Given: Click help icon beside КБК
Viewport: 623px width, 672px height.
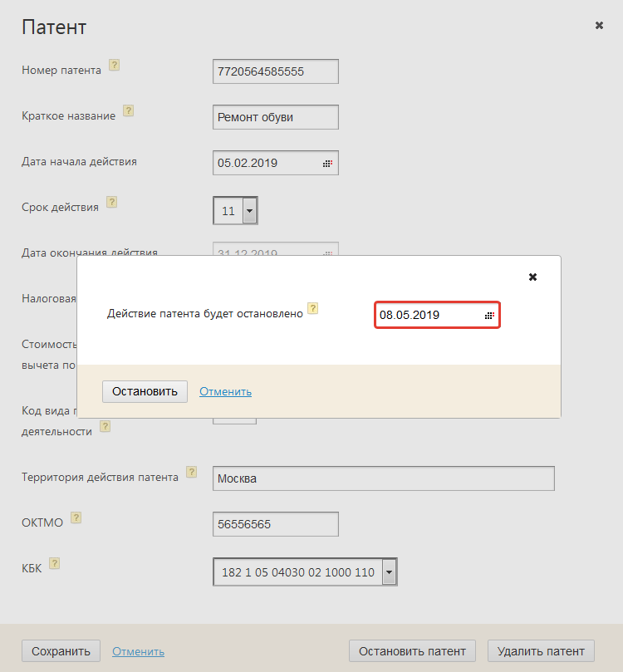Looking at the screenshot, I should click(x=55, y=563).
